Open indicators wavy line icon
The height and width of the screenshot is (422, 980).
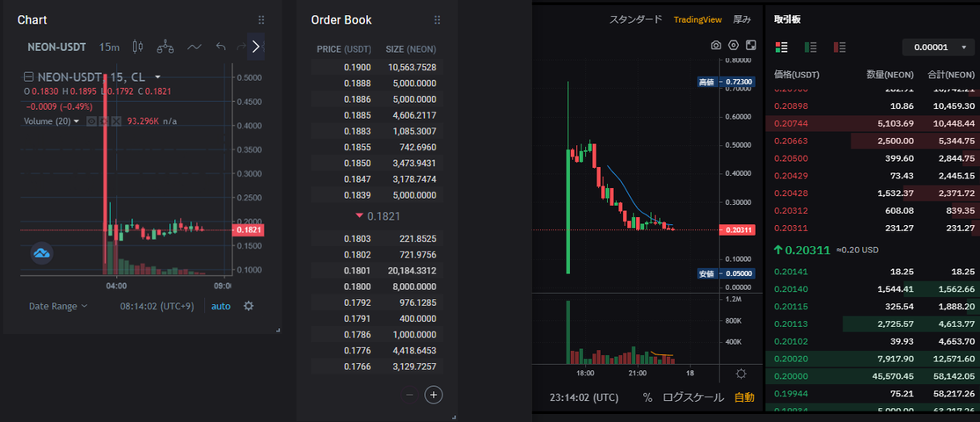point(194,47)
